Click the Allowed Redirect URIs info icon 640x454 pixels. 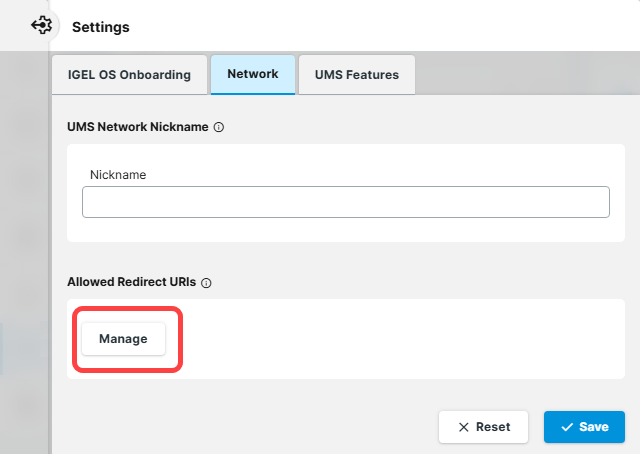[206, 283]
